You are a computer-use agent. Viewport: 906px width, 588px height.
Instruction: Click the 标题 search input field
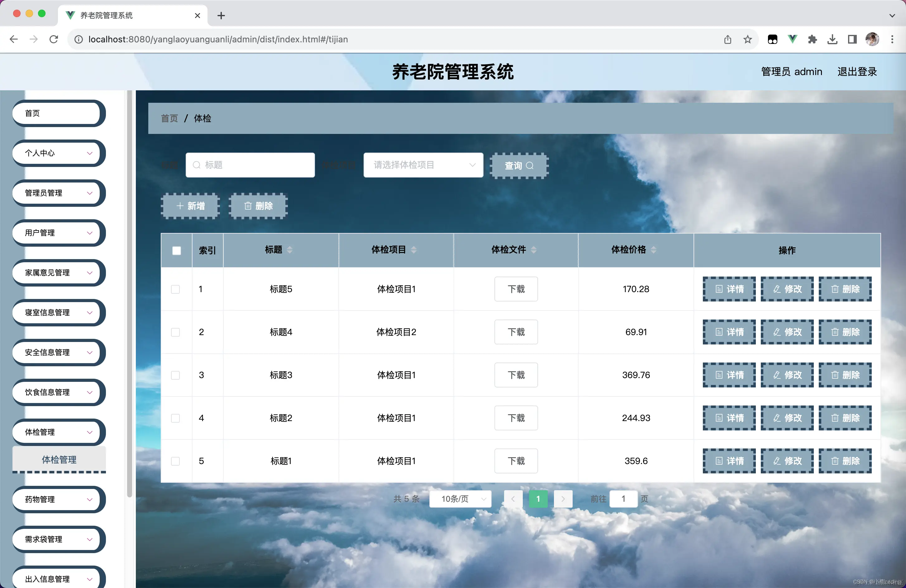tap(250, 165)
